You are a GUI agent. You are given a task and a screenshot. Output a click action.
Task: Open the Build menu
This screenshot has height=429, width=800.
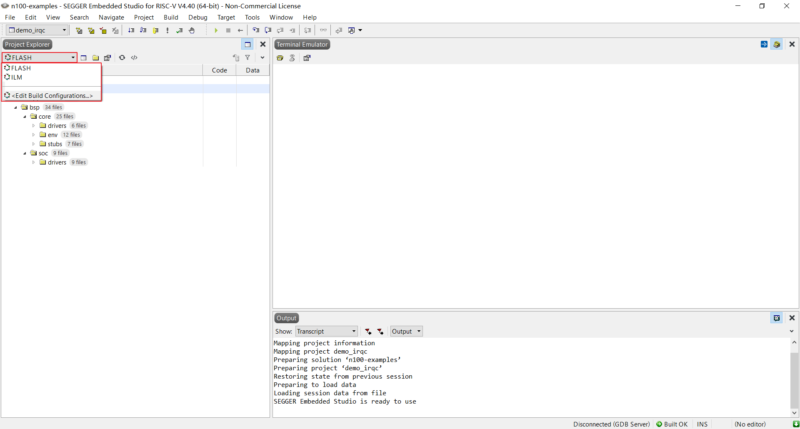click(171, 17)
